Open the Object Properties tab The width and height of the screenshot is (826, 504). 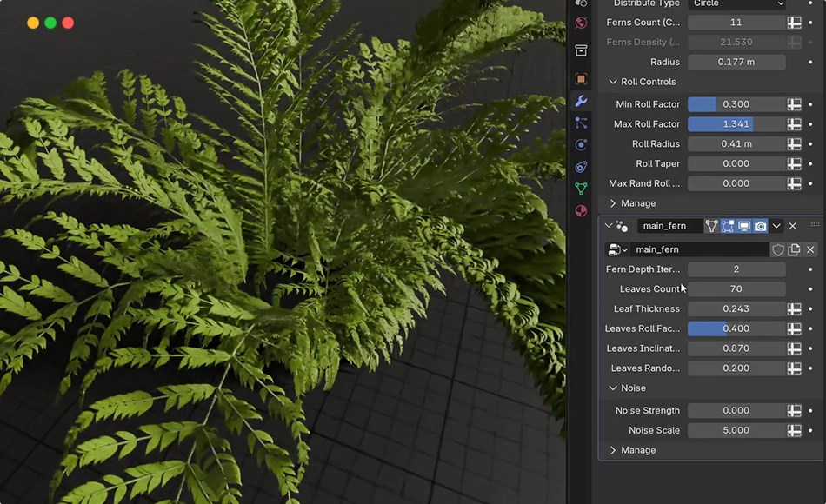point(581,78)
